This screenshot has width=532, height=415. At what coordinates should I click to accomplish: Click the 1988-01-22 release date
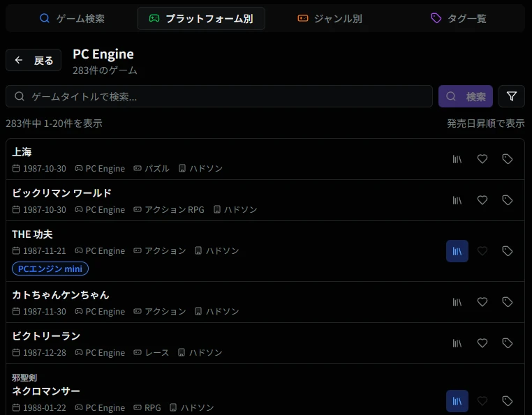[x=45, y=408]
